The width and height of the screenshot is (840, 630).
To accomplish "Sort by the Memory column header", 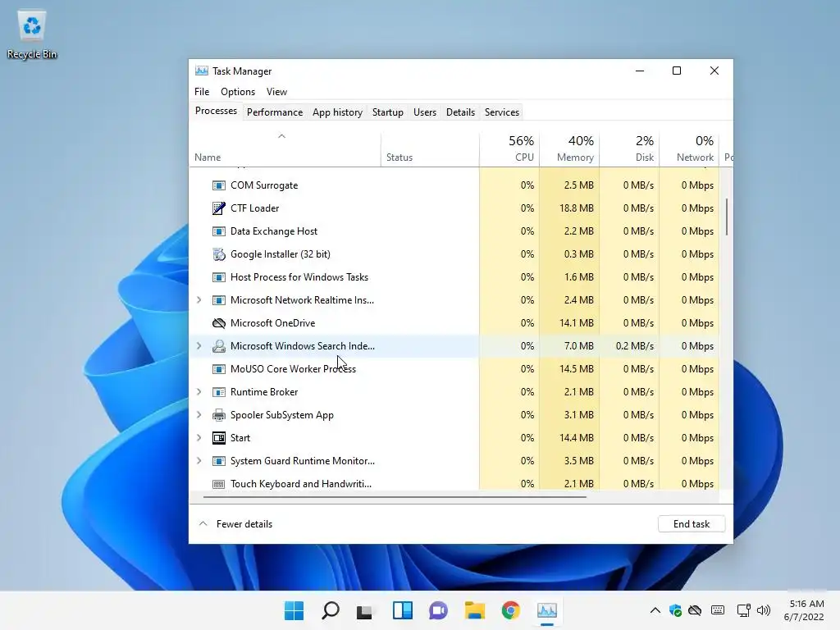I will (x=569, y=148).
